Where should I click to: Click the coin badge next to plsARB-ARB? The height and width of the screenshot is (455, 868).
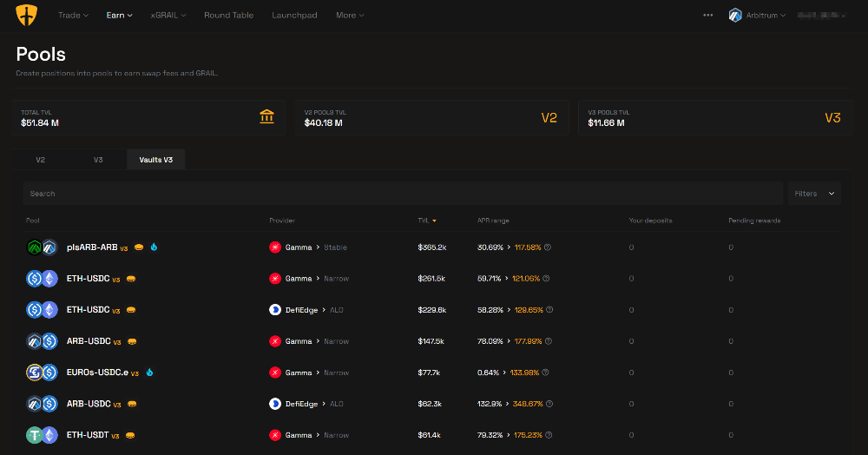tap(139, 247)
